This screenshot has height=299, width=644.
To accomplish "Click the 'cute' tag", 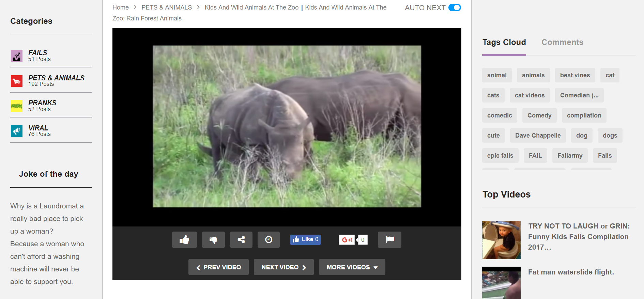I will 493,136.
